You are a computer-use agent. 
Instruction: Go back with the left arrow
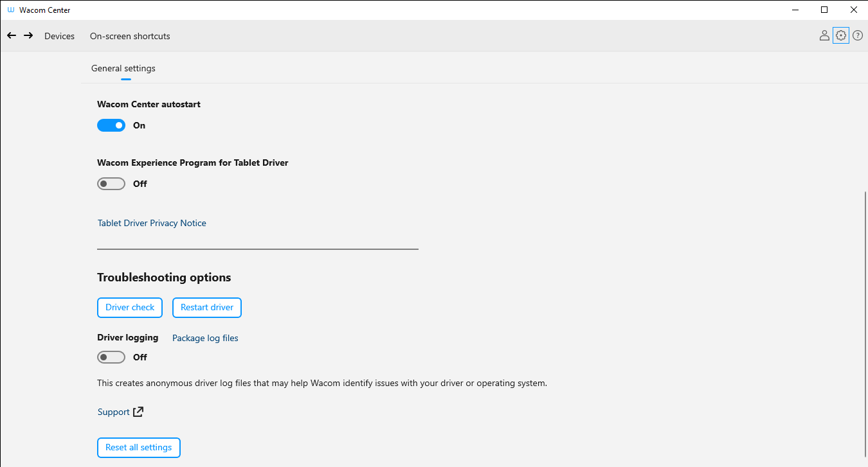pos(12,36)
